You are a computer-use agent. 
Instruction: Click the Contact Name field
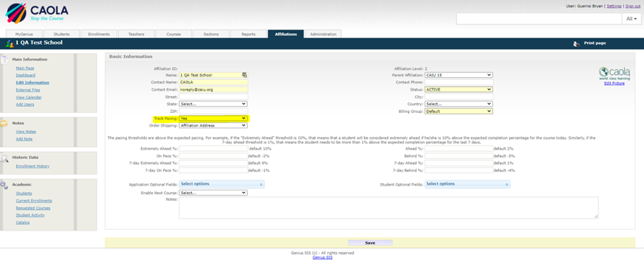point(214,82)
